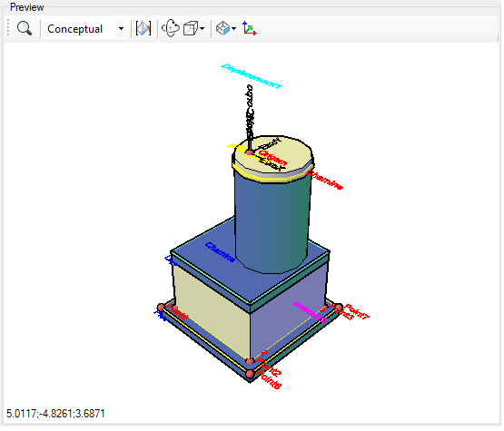Click the bracketed layer preview icon

pos(143,29)
